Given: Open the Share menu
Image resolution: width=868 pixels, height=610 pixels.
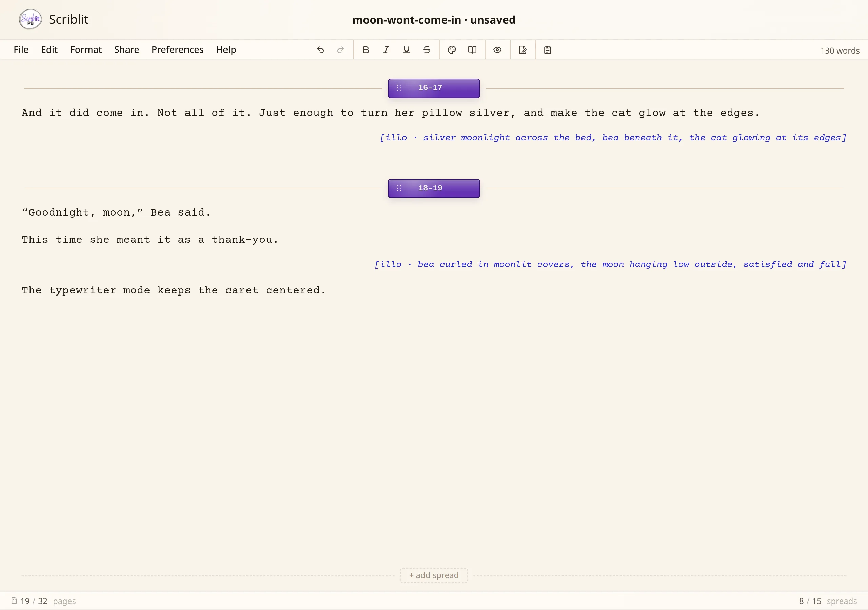Looking at the screenshot, I should [127, 49].
